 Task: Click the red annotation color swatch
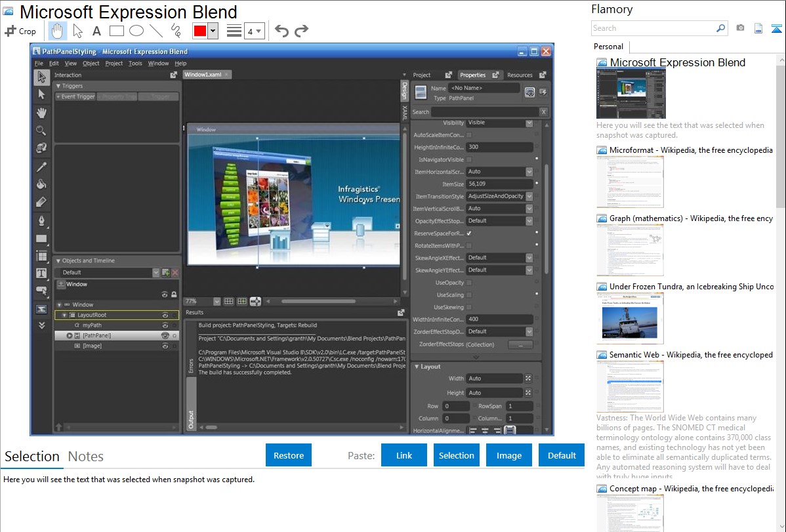pyautogui.click(x=200, y=31)
